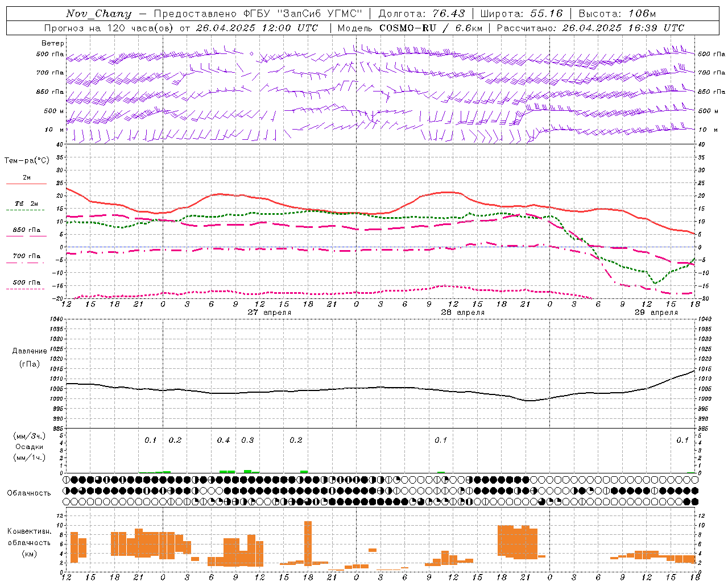Click the model name COSMO-RU / 6.6км
The width and height of the screenshot is (728, 582).
tap(431, 28)
